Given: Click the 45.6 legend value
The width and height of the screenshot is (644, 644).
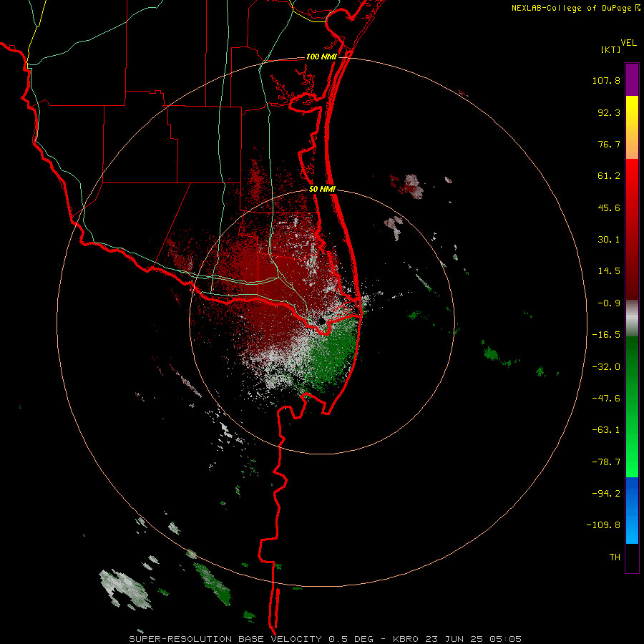Looking at the screenshot, I should click(609, 208).
